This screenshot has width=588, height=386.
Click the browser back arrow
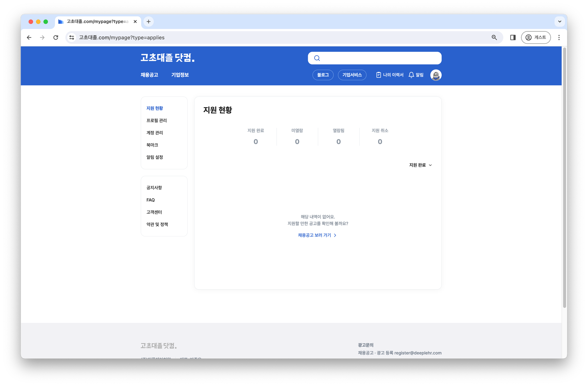[29, 38]
